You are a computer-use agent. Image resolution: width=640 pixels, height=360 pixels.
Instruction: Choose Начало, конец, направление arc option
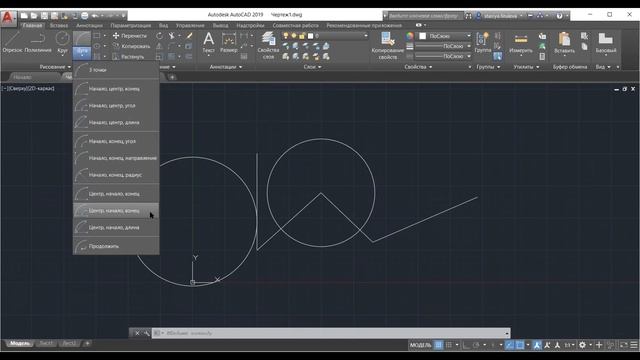tap(116, 158)
